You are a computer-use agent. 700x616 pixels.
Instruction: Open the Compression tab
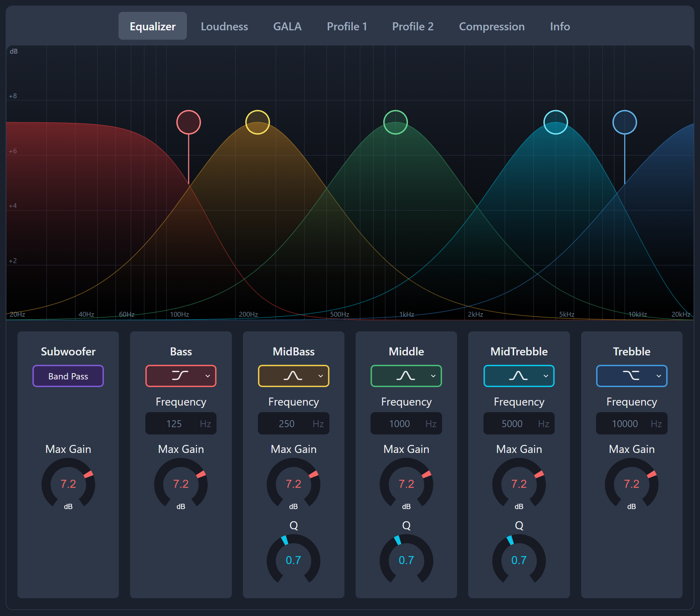point(492,26)
